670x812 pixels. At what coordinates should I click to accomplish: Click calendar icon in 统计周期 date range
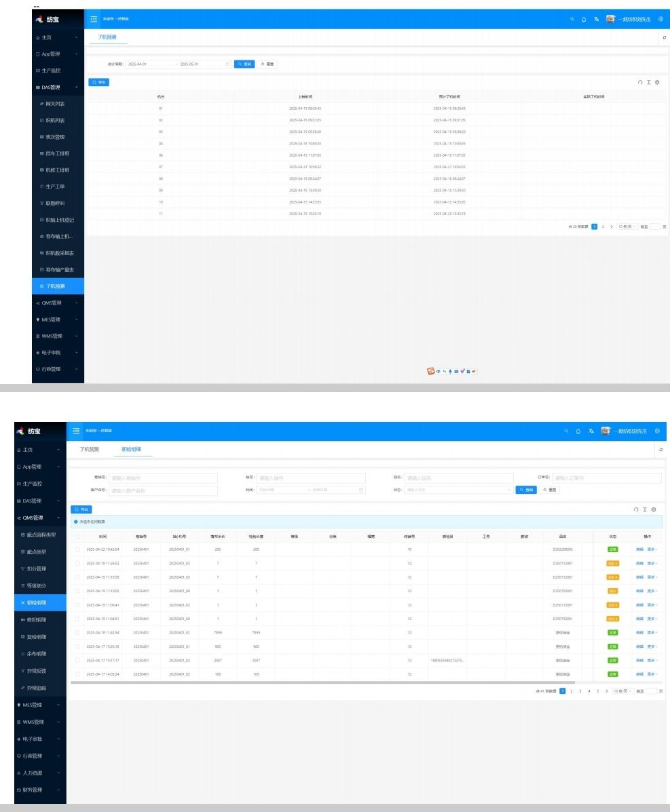point(227,64)
